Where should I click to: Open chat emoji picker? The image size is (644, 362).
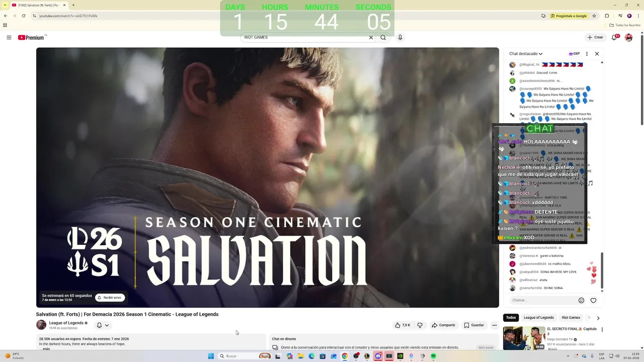coord(582,300)
